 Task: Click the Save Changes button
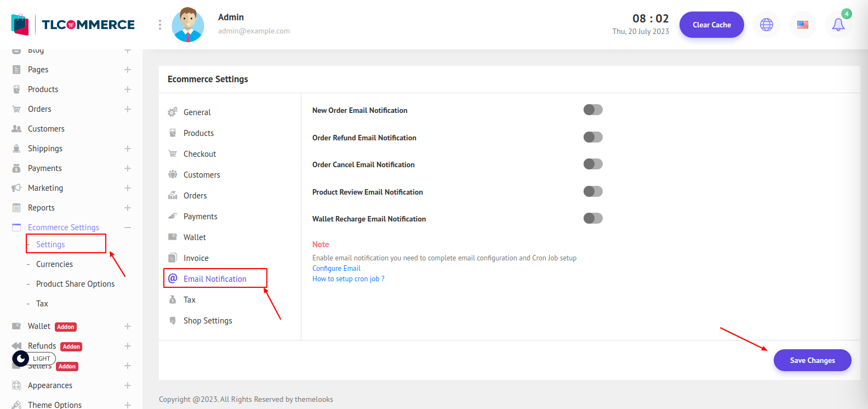click(x=812, y=360)
